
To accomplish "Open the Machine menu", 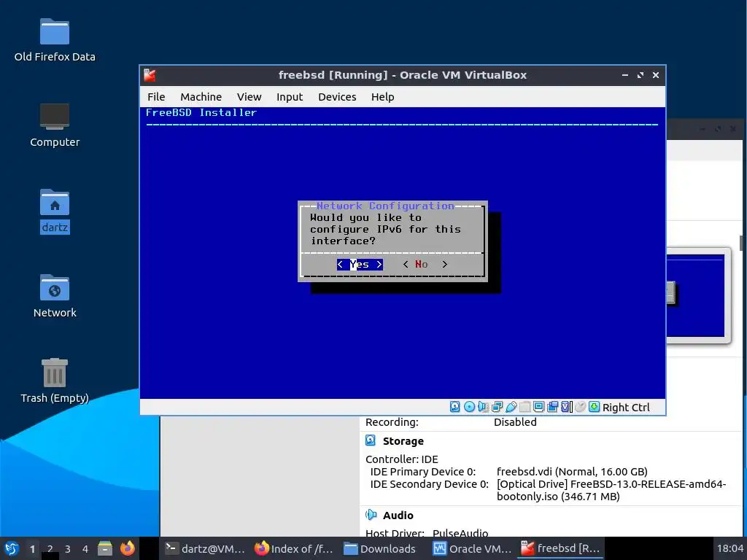I will (201, 97).
